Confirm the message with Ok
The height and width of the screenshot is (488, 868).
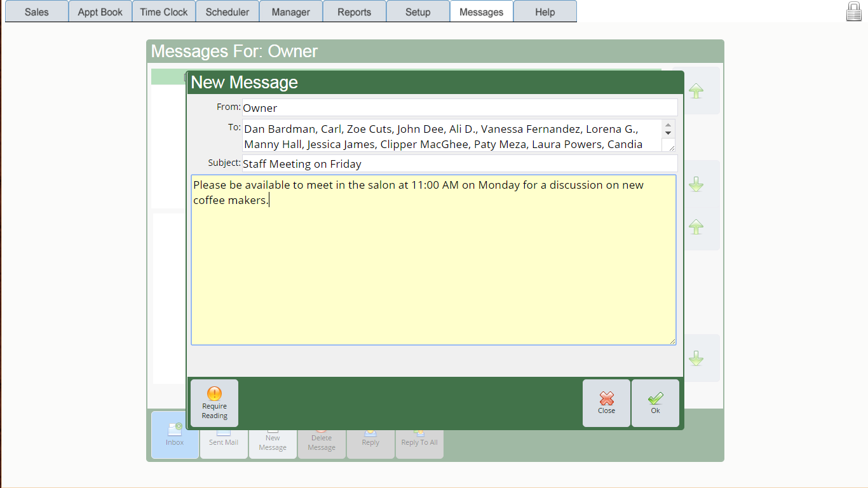[655, 403]
